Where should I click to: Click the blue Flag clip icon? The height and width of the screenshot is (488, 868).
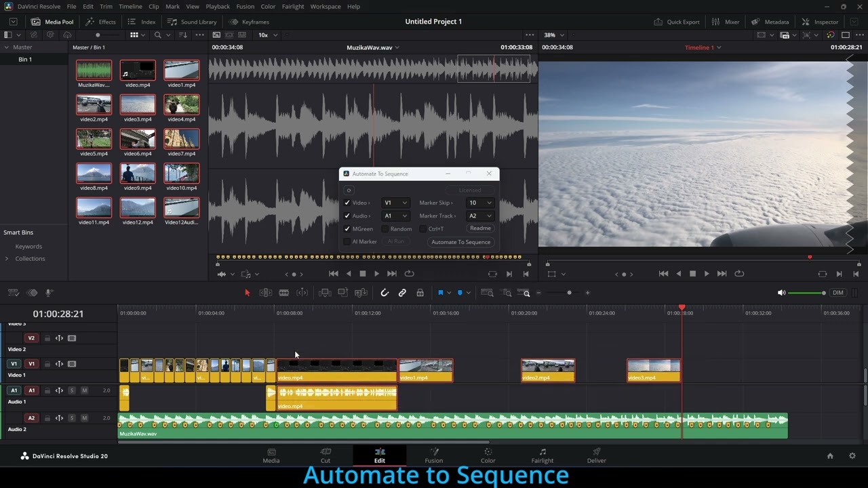(x=440, y=293)
